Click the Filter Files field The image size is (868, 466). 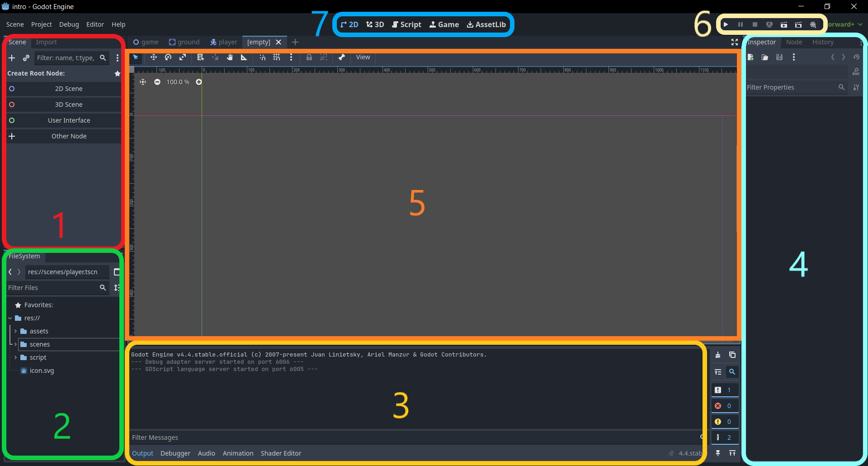[57, 288]
